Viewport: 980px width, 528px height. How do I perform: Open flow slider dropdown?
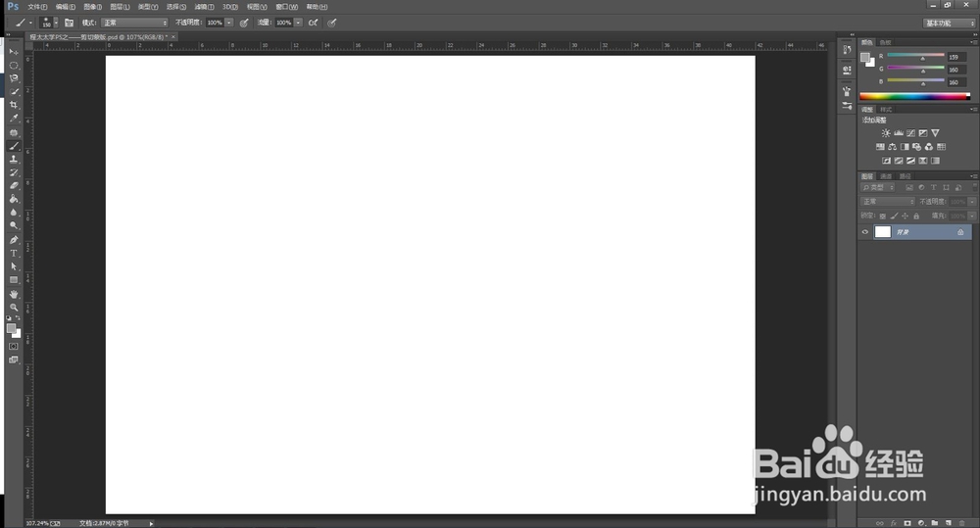tap(298, 23)
